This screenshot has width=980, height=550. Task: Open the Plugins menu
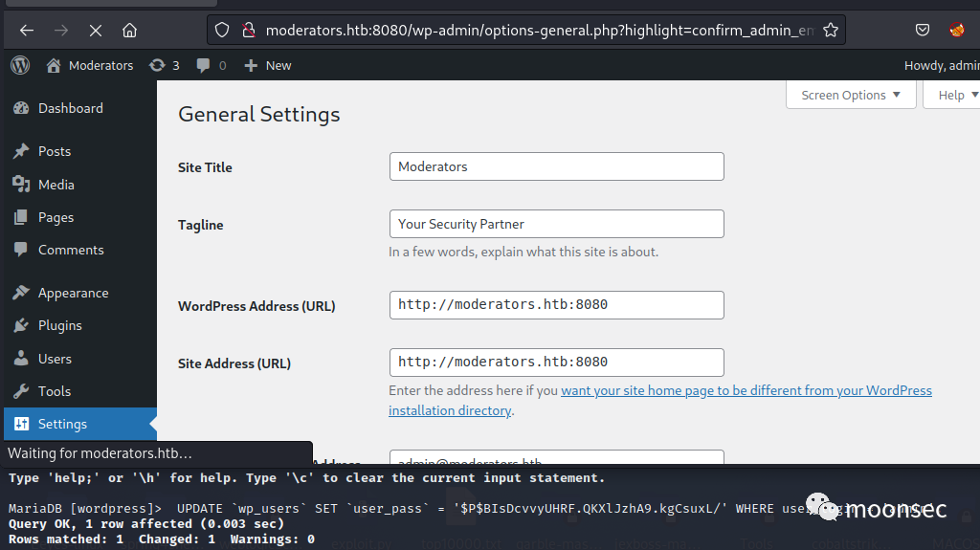(59, 325)
